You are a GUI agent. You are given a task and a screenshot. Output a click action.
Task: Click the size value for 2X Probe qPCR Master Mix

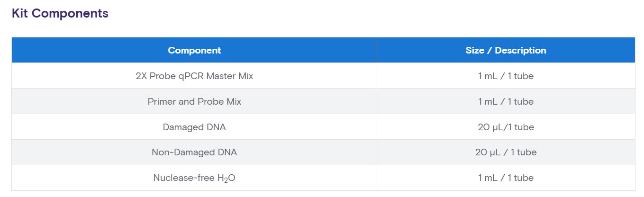pos(506,76)
